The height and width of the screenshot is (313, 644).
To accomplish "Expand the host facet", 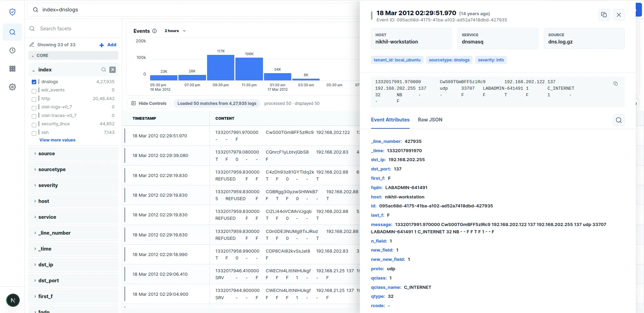I will point(73,201).
